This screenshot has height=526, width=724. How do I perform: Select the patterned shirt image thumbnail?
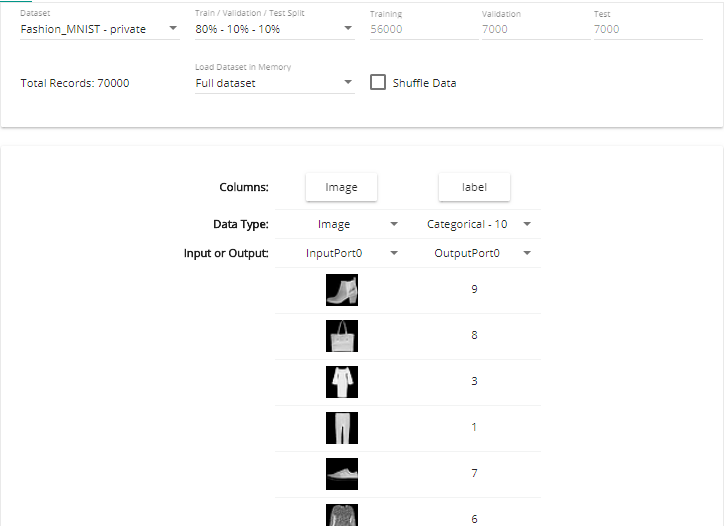[x=342, y=515]
